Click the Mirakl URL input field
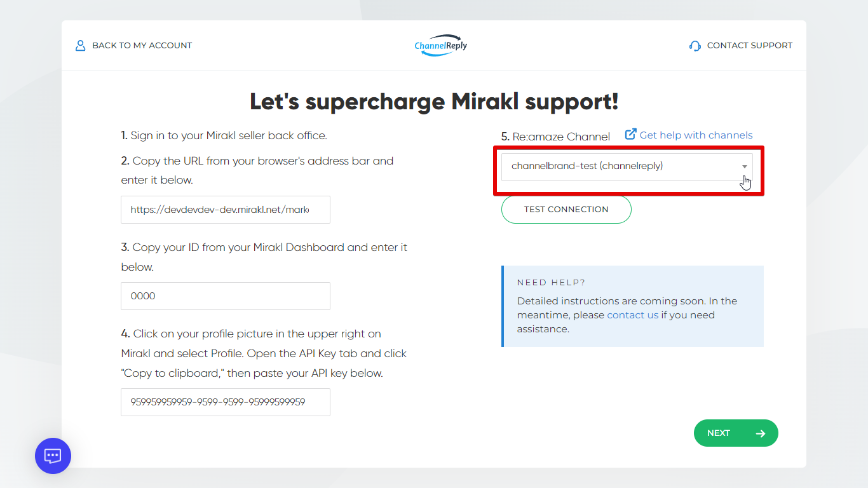Viewport: 868px width, 488px height. [x=226, y=210]
